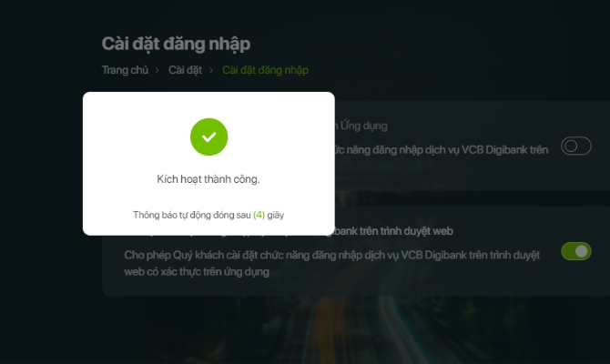
Task: Click the Ứng dụng section heading
Action: point(361,126)
